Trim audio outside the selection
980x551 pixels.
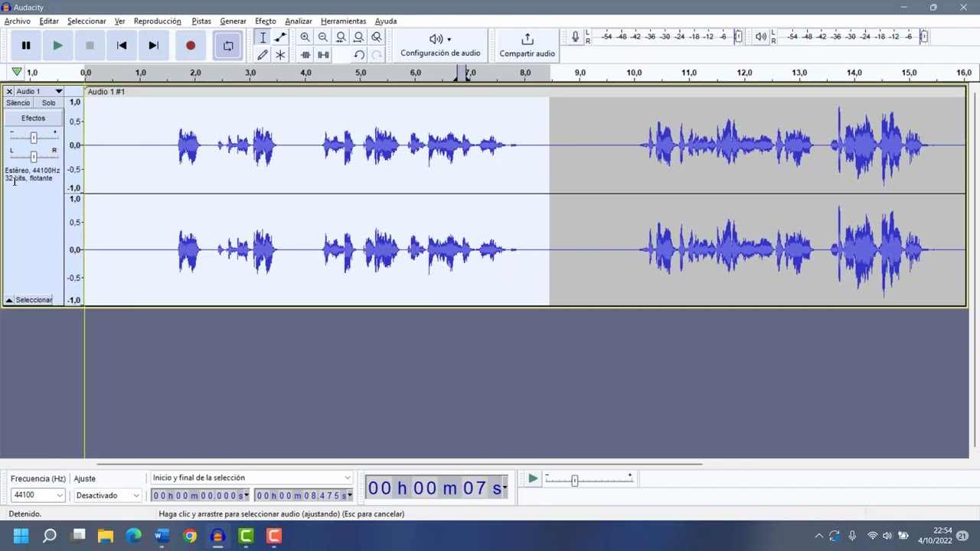[305, 55]
